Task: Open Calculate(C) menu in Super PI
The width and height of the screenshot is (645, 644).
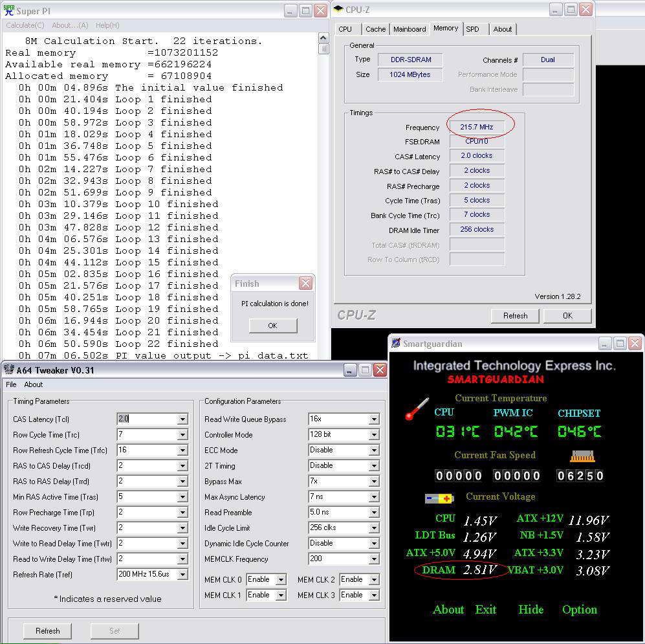Action: tap(25, 25)
